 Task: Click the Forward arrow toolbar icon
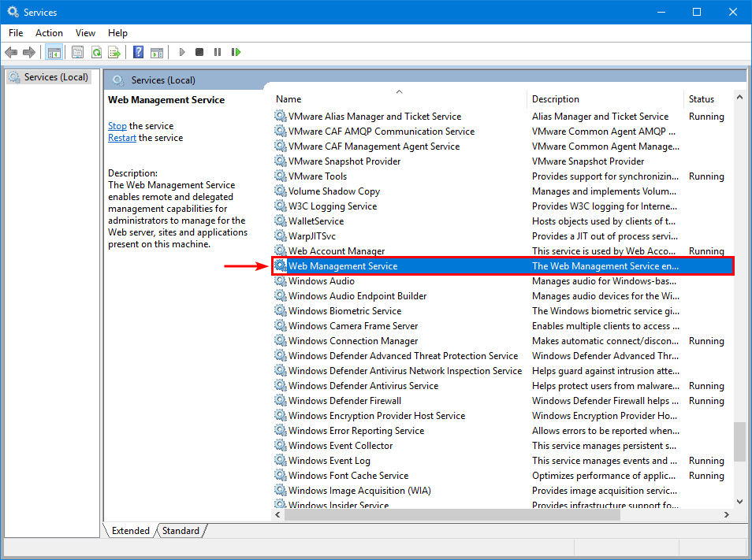[29, 52]
